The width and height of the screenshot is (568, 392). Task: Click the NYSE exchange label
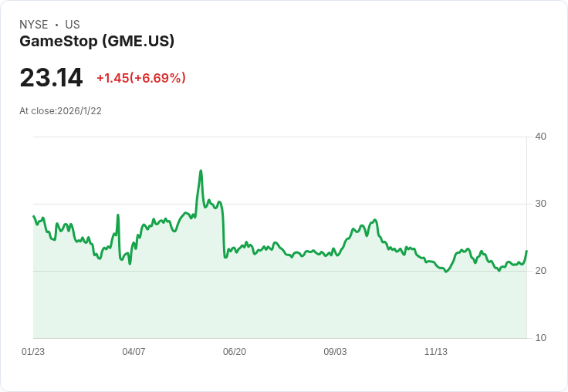coord(33,25)
